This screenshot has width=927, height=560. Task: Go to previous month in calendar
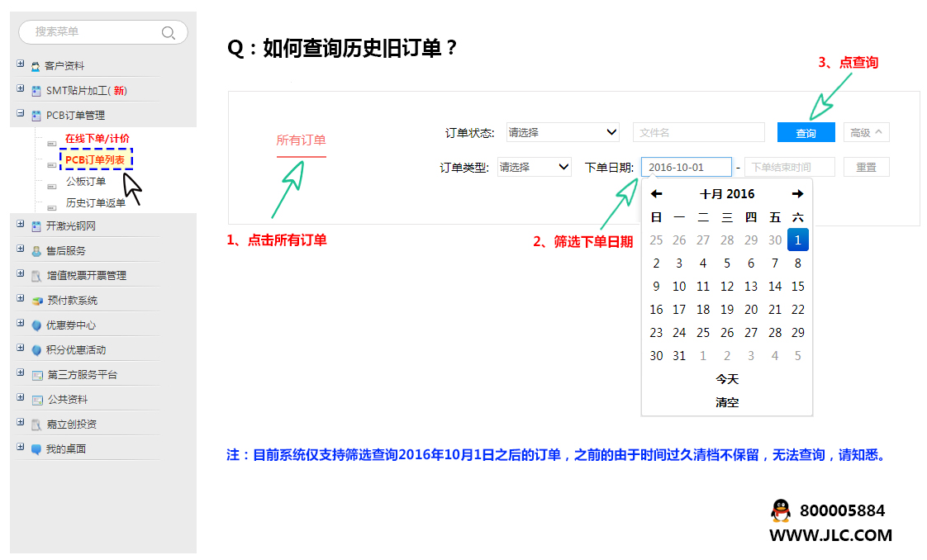pyautogui.click(x=656, y=194)
